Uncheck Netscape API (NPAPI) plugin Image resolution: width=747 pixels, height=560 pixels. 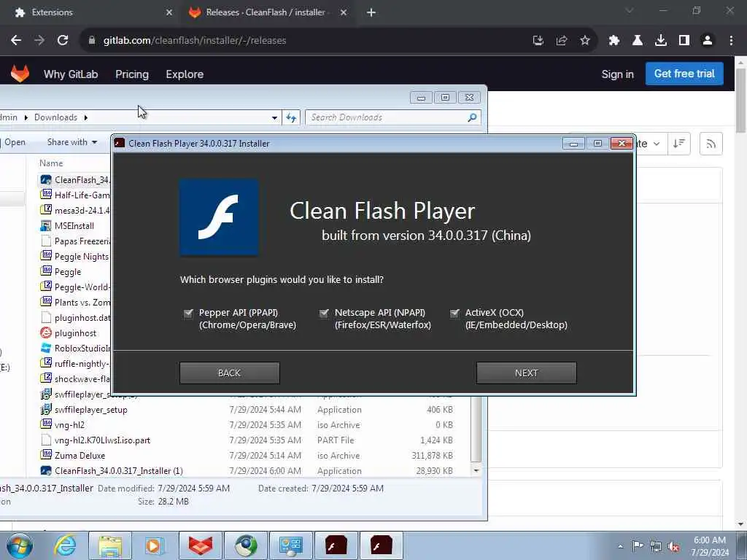(324, 313)
